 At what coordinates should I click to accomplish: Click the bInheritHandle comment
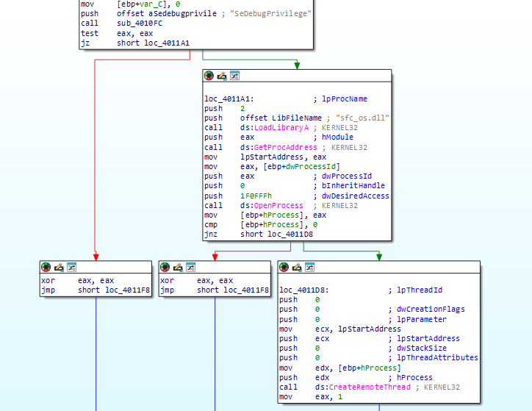(x=353, y=185)
